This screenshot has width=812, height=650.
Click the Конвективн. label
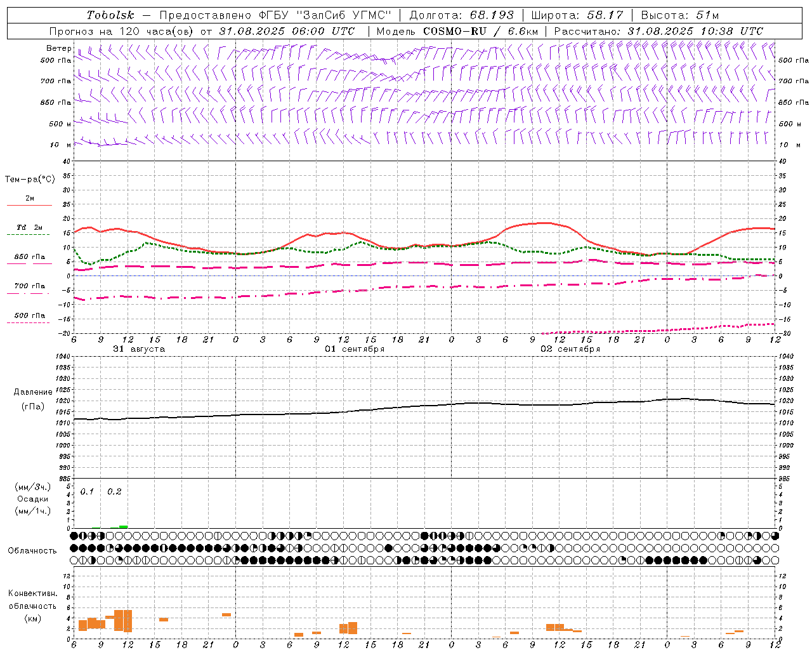pyautogui.click(x=33, y=594)
